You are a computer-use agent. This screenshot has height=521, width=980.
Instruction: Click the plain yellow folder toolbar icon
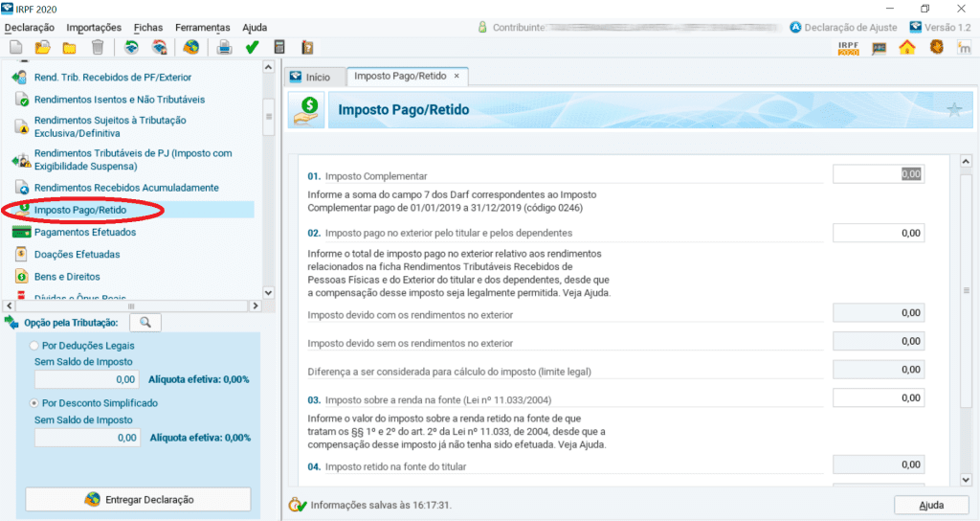pyautogui.click(x=69, y=48)
